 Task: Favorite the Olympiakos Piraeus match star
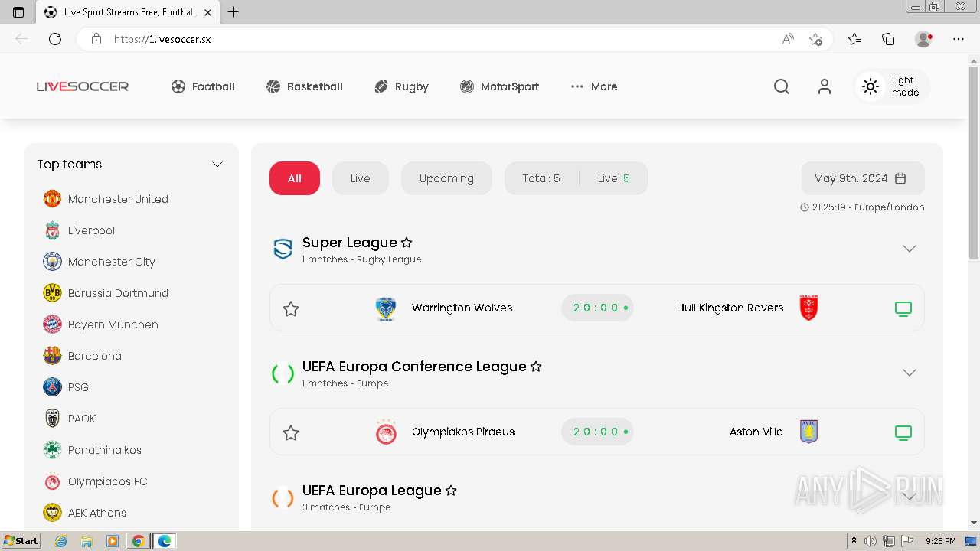point(291,432)
